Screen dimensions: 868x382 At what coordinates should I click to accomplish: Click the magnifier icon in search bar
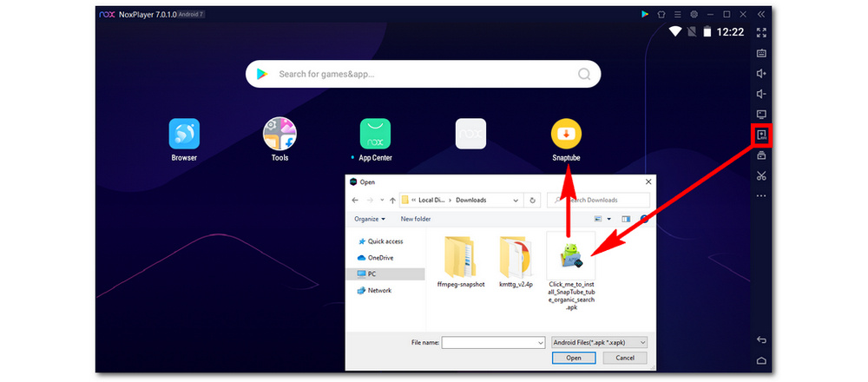click(584, 74)
